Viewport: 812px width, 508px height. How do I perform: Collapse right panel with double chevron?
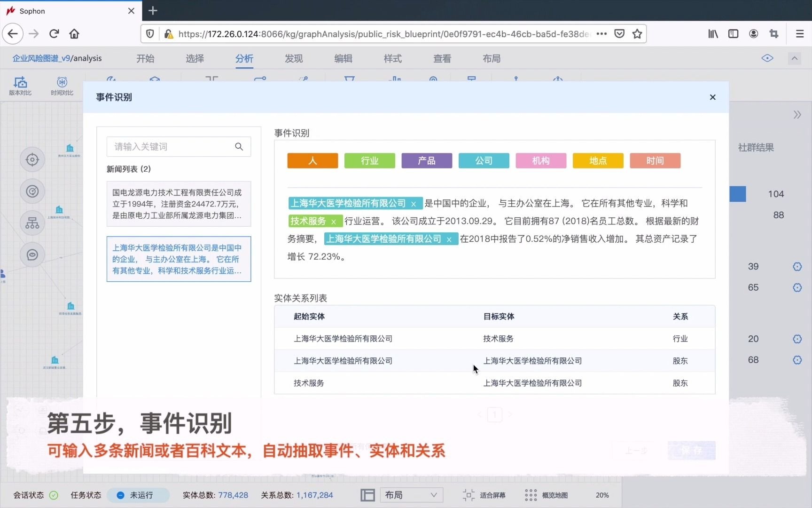pos(797,115)
